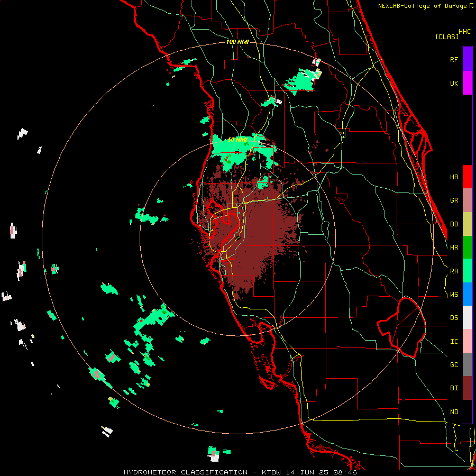The height and width of the screenshot is (476, 476).
Task: Click the HR legend label
Action: [454, 248]
